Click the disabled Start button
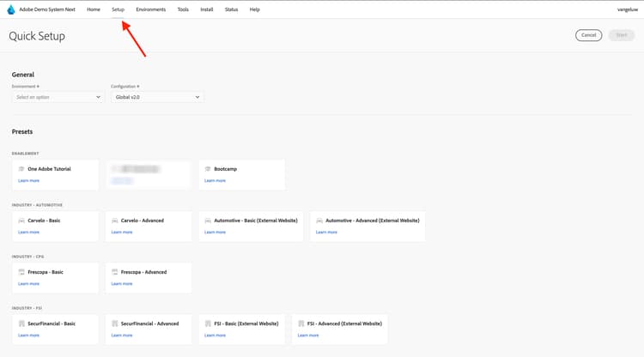The height and width of the screenshot is (357, 644). [x=622, y=35]
